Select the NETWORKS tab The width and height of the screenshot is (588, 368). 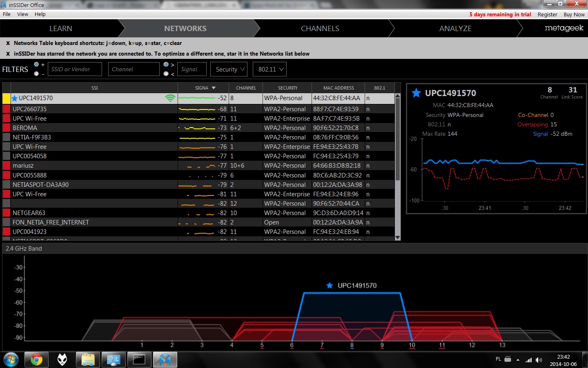185,29
